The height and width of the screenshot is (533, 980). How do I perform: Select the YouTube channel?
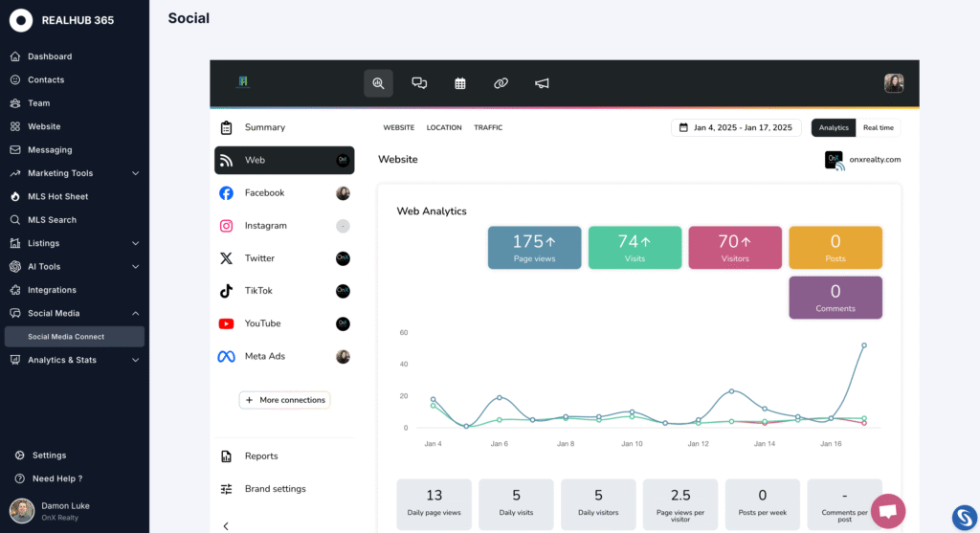pyautogui.click(x=284, y=323)
